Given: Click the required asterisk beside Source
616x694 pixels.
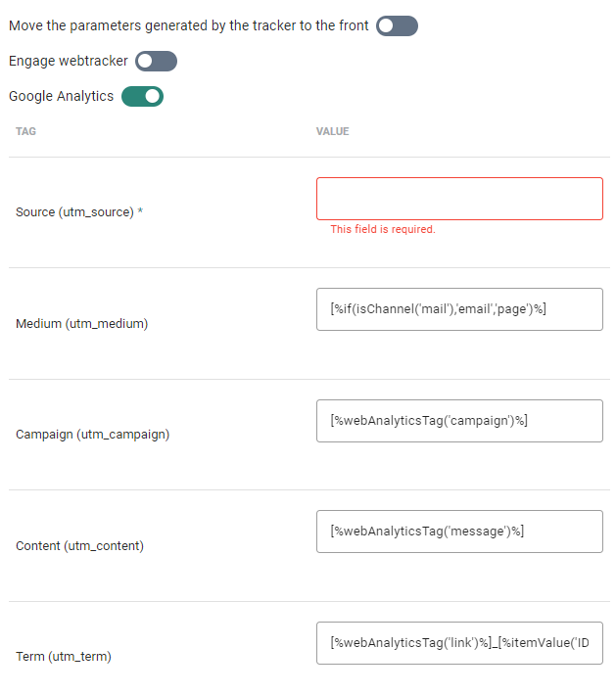Looking at the screenshot, I should point(140,210).
